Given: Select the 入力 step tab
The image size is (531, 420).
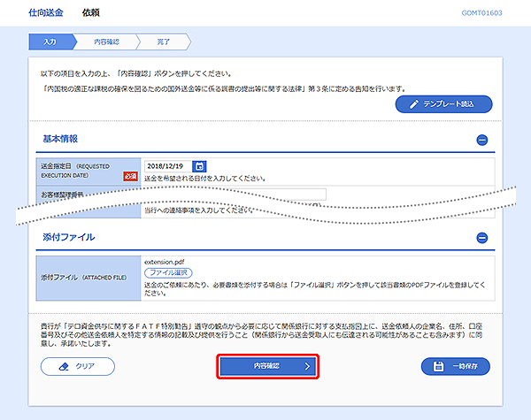Looking at the screenshot, I should coord(50,42).
